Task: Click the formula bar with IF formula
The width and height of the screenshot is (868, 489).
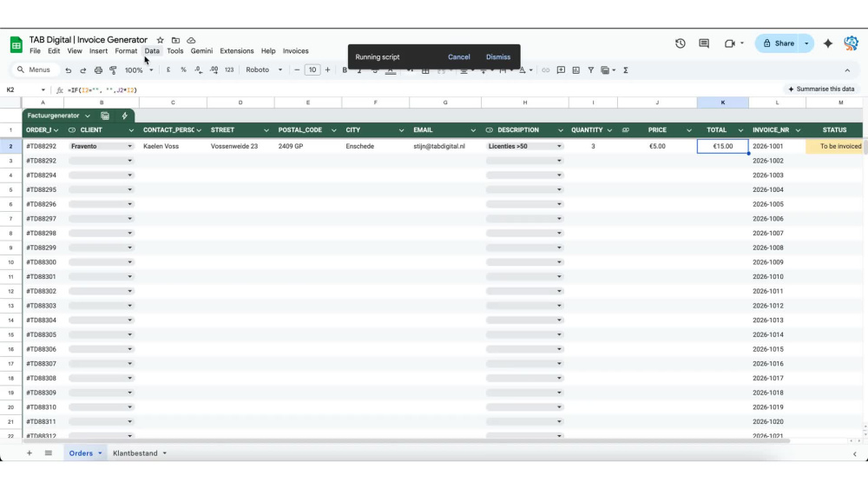Action: [421, 89]
